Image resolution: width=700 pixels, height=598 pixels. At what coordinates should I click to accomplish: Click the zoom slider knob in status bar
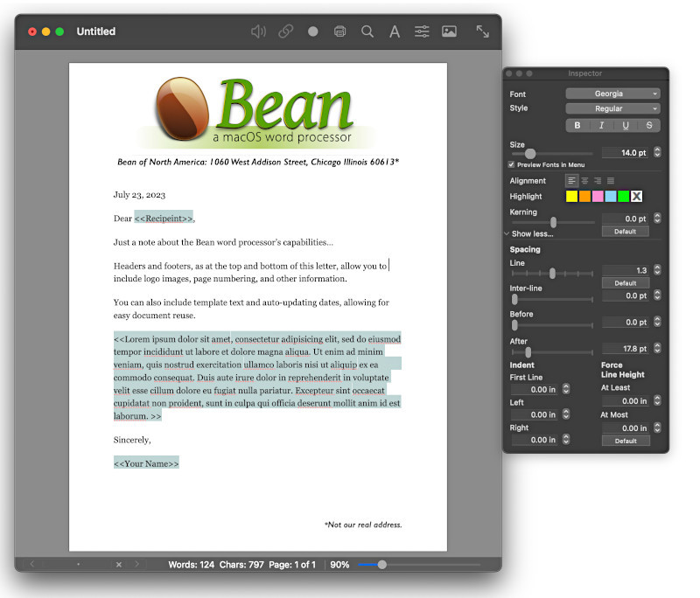(381, 565)
